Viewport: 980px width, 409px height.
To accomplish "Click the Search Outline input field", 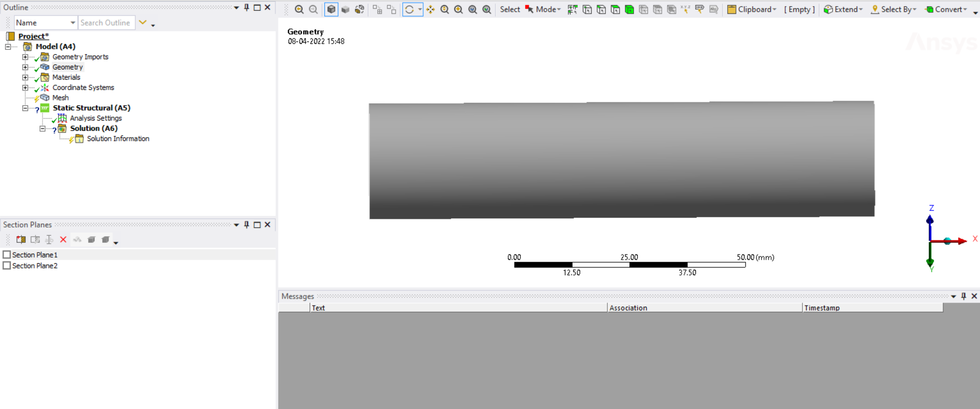I will pos(106,22).
